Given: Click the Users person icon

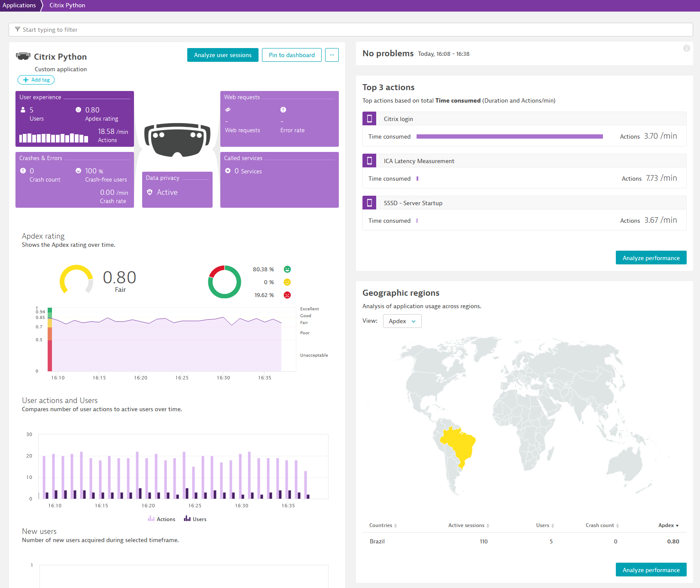Looking at the screenshot, I should pos(23,110).
